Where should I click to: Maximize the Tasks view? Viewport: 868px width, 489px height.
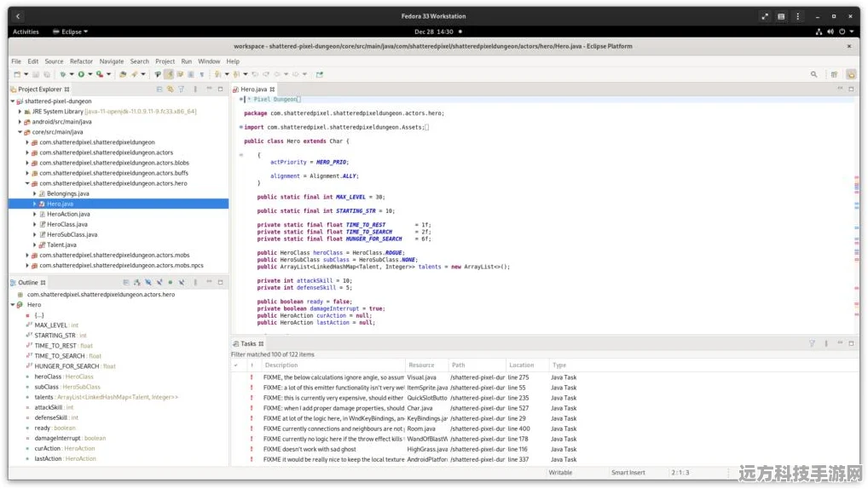(x=852, y=343)
